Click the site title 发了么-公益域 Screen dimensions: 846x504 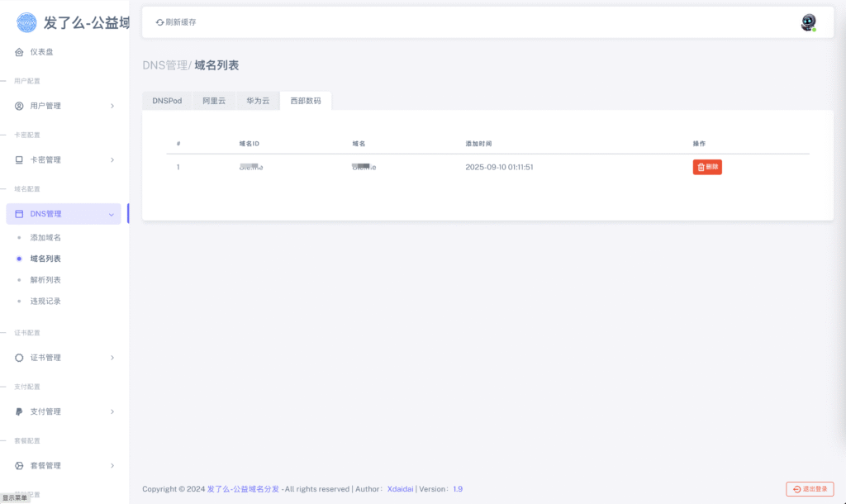(87, 22)
